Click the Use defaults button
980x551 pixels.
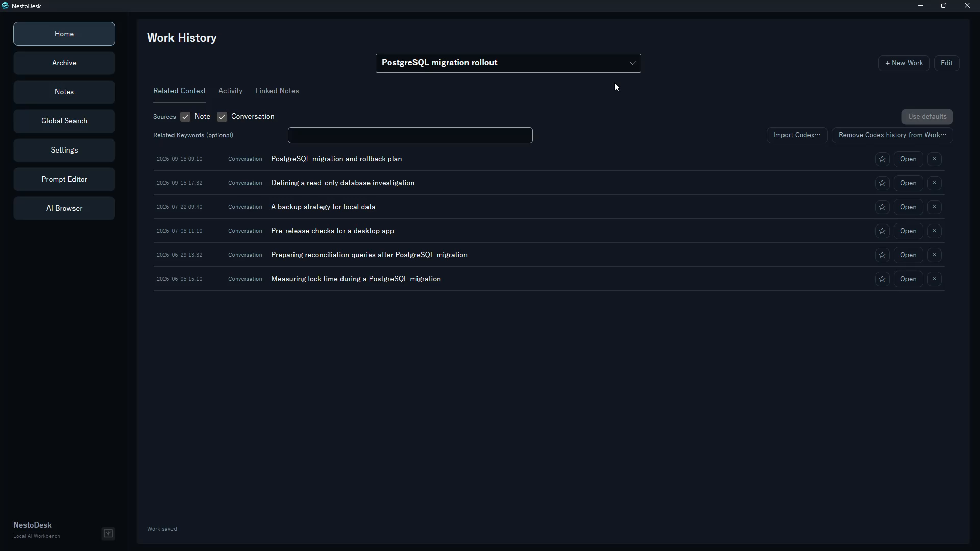pos(927,117)
